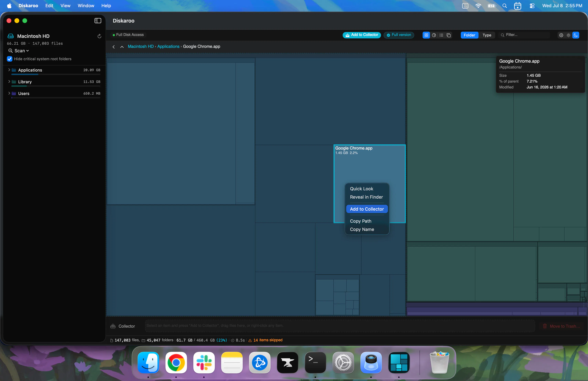Go up one folder level
Image resolution: width=588 pixels, height=381 pixels.
122,47
